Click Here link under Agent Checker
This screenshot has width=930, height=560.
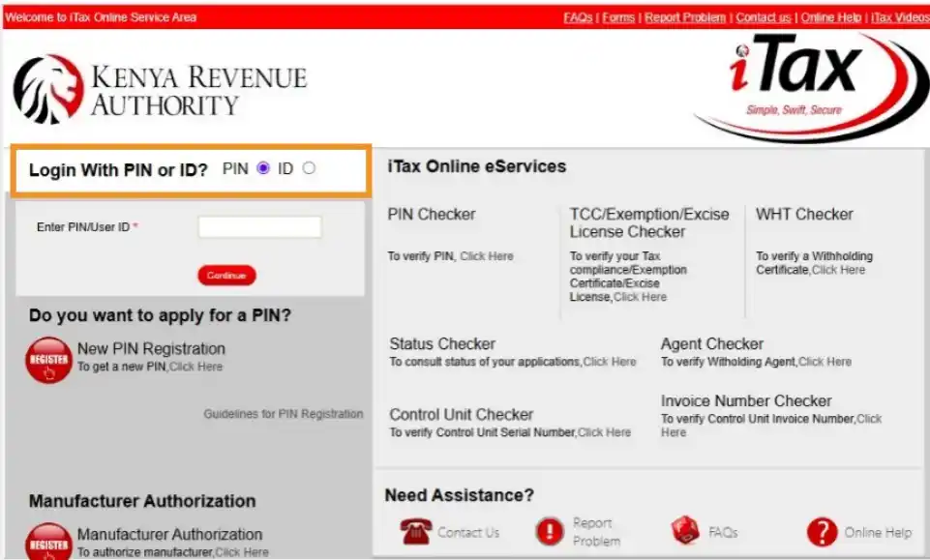pyautogui.click(x=825, y=362)
